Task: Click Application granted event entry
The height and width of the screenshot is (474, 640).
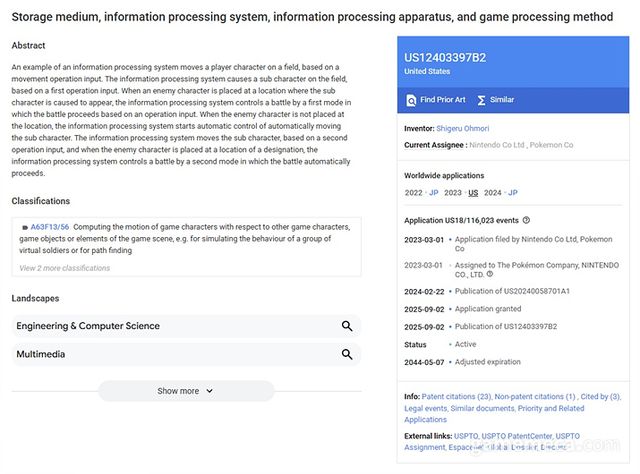Action: click(x=488, y=309)
